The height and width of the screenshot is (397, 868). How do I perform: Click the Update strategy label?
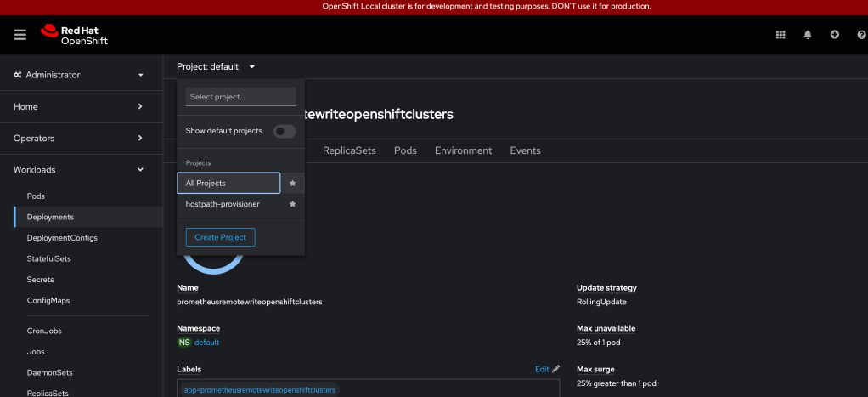pos(606,288)
